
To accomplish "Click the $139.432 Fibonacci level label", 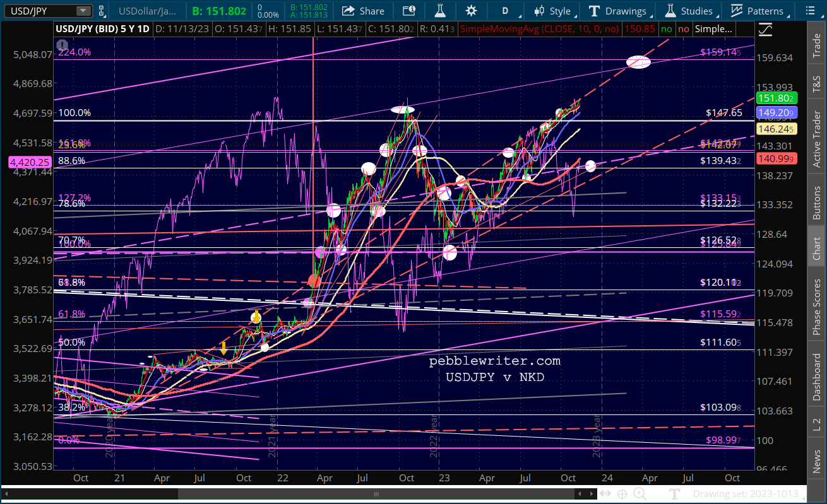I will [x=720, y=161].
